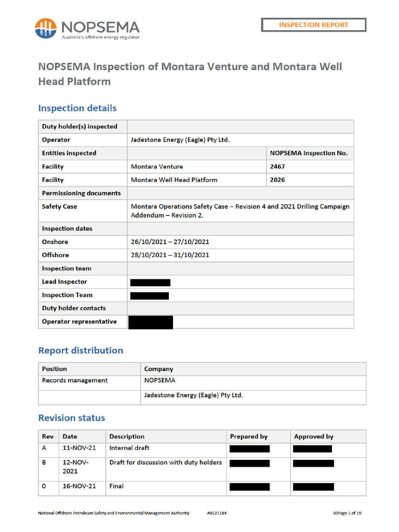Select the document title starting NOPSEMA Inspection of Montara
The height and width of the screenshot is (532, 399).
click(x=190, y=74)
